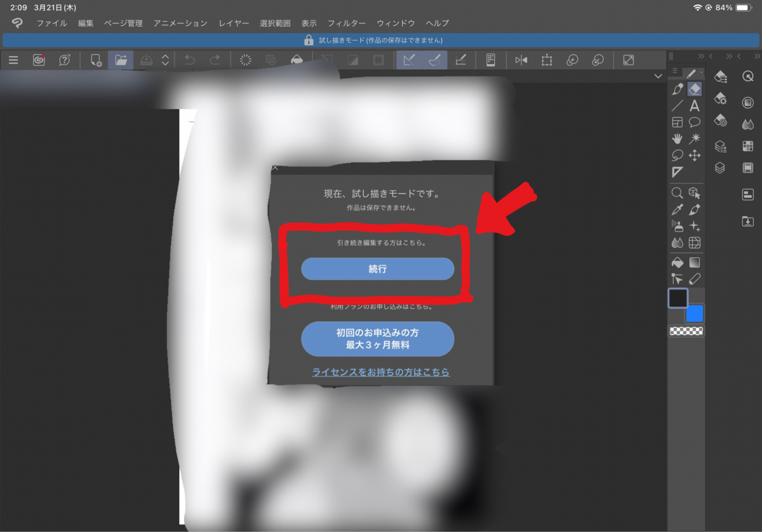Create a new canvas with New icon

click(x=96, y=60)
